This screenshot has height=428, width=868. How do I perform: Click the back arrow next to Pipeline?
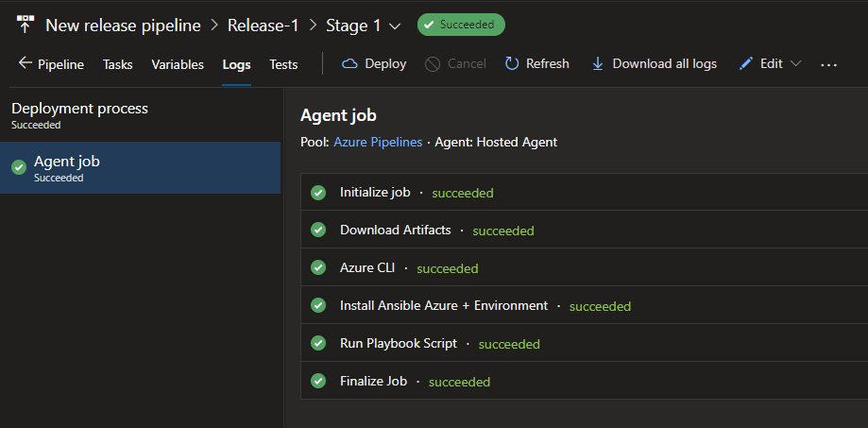point(26,63)
